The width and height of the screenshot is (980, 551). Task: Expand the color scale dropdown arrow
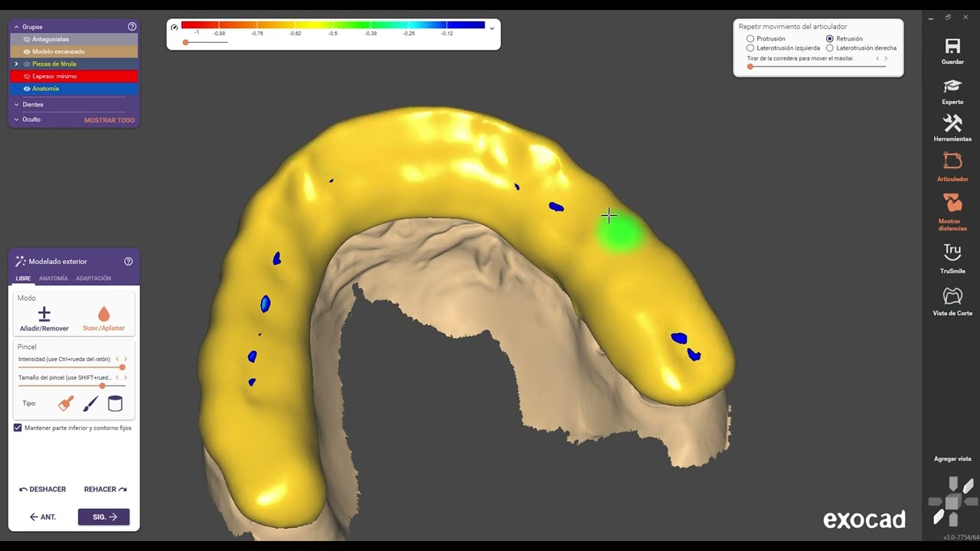coord(492,28)
